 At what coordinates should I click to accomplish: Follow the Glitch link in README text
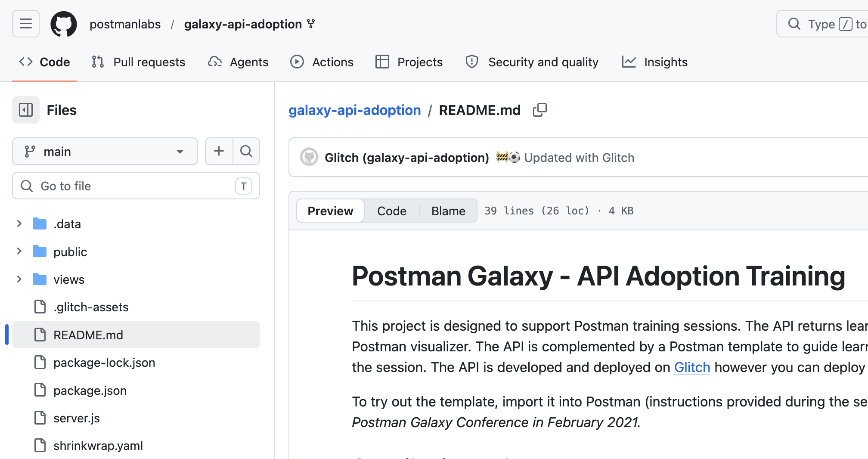tap(692, 367)
